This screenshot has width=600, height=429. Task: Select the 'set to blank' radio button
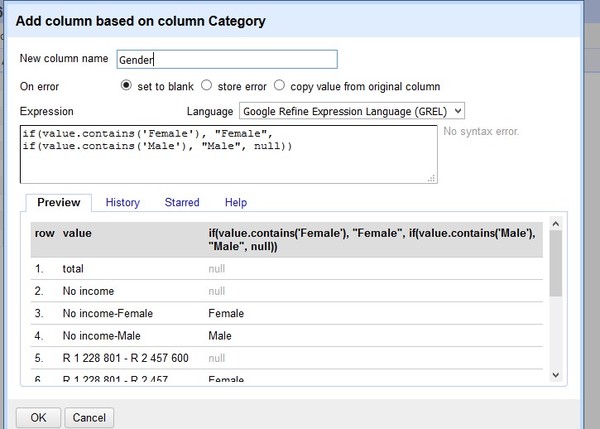click(126, 85)
